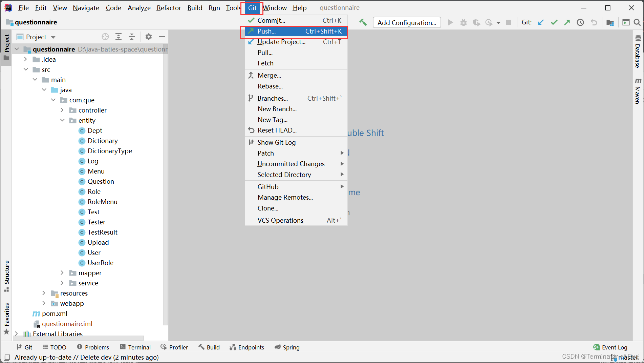Click the Run green play icon
Image resolution: width=644 pixels, height=363 pixels.
coord(450,22)
